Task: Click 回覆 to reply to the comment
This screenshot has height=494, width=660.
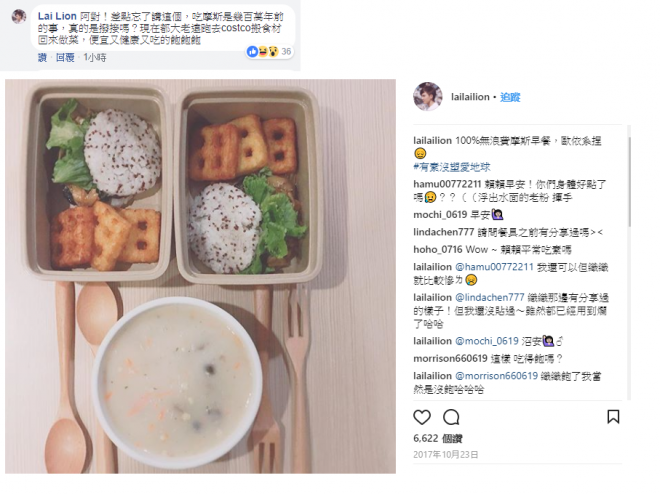Action: tap(65, 58)
